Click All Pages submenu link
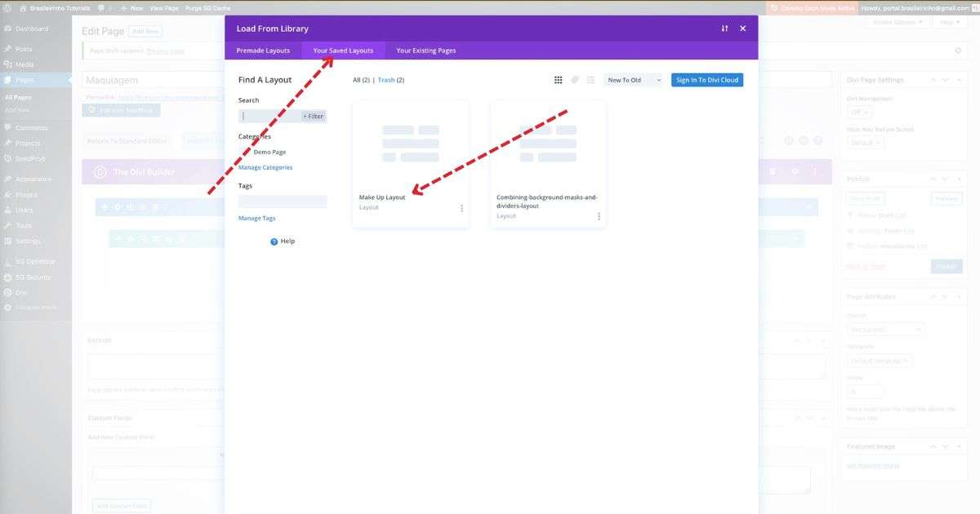This screenshot has height=514, width=980. point(18,97)
